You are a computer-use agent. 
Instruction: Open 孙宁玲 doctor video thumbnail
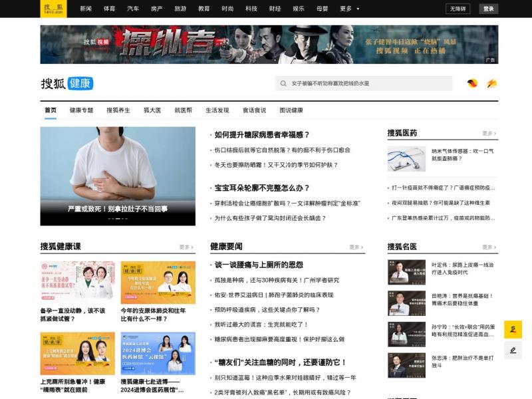click(406, 334)
